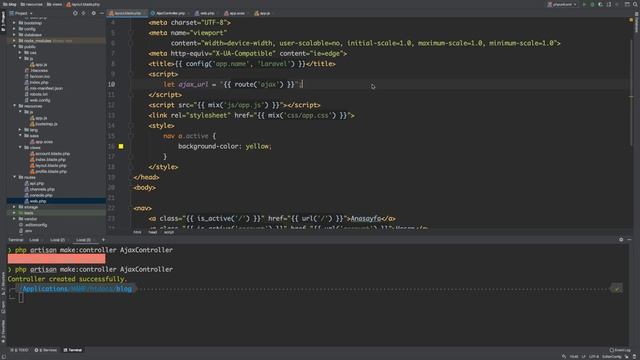Viewport: 640px width, 360px height.
Task: Switch to app.js editor tab
Action: coord(264,13)
